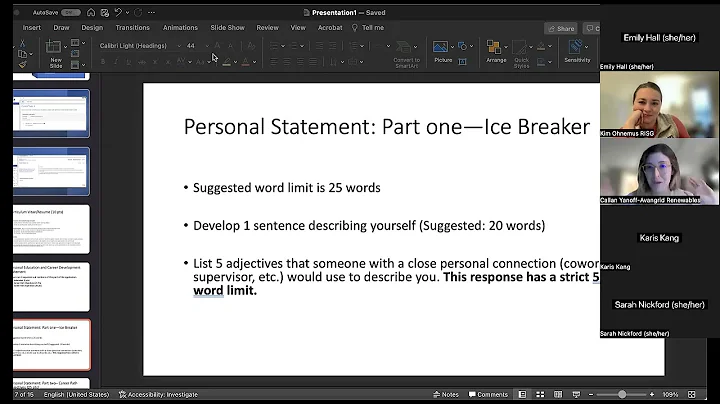Open the Shapes icon

click(463, 46)
